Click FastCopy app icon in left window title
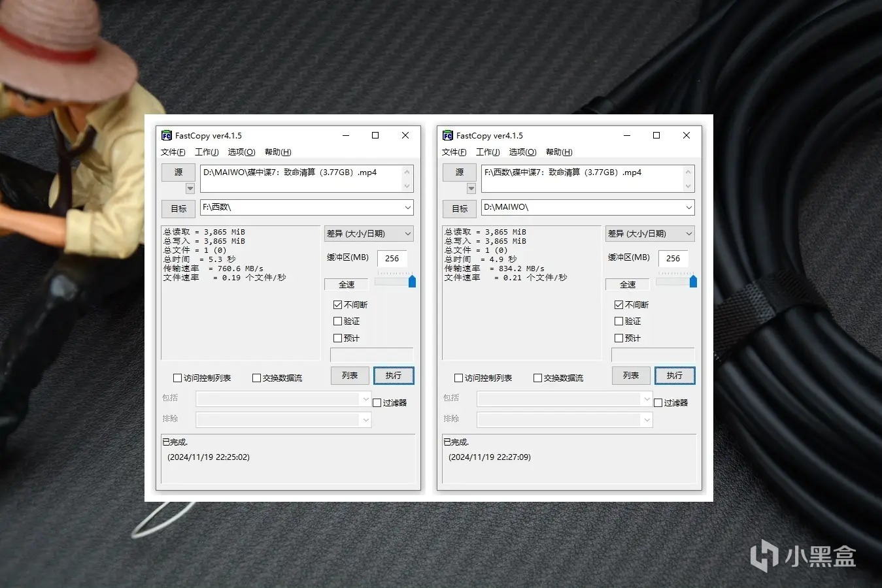 click(x=167, y=135)
